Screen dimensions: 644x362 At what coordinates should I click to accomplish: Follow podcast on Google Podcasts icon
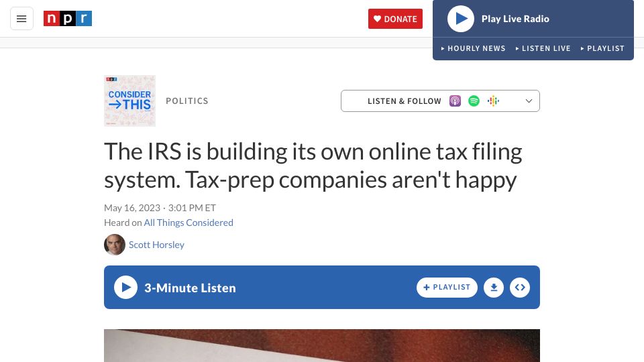493,101
